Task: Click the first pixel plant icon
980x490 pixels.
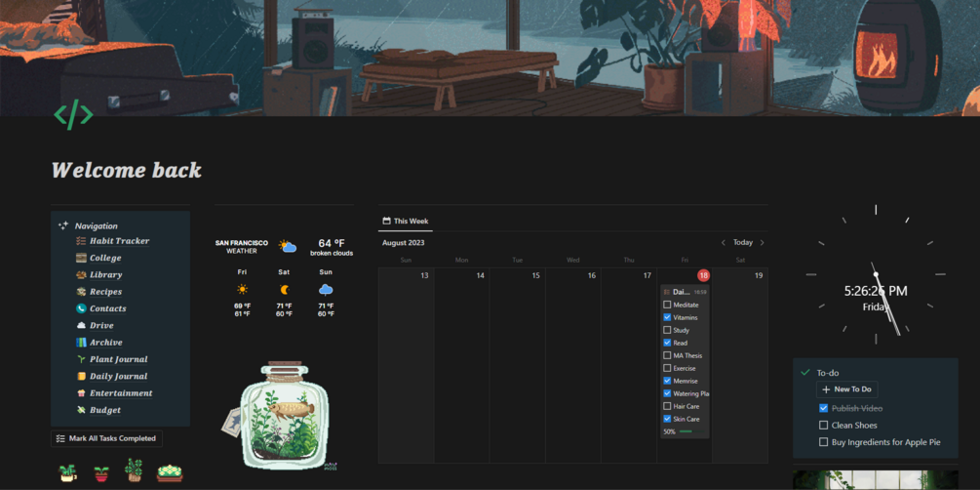Action: tap(68, 472)
